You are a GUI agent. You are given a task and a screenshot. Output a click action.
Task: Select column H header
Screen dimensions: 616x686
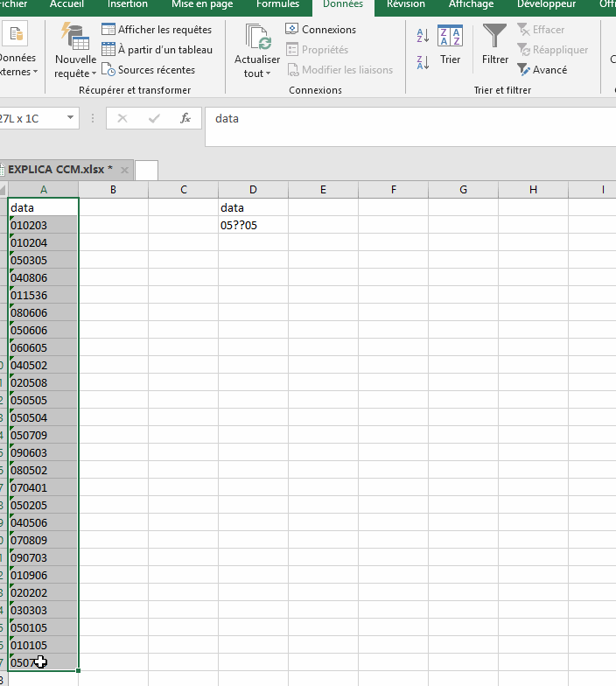[534, 189]
